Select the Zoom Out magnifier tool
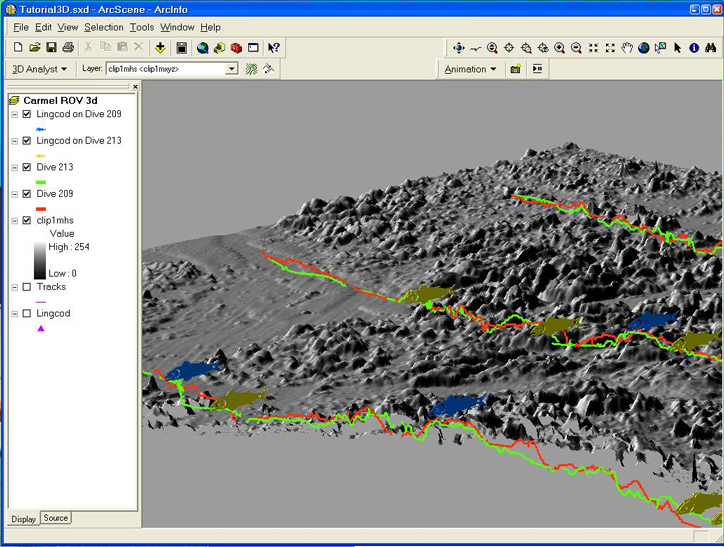724x547 pixels. point(576,48)
